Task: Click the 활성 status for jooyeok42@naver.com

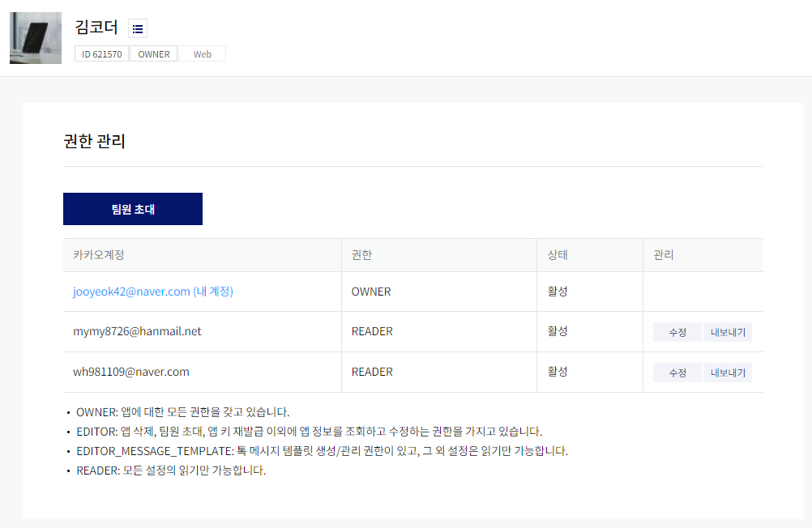Action: tap(558, 291)
